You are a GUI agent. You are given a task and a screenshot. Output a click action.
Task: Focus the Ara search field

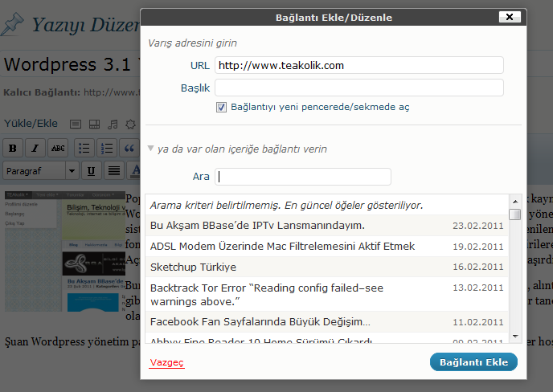[x=303, y=177]
